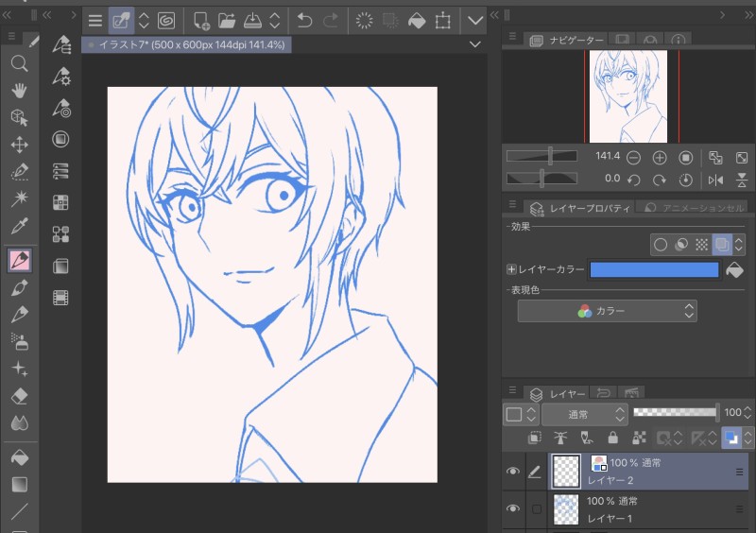Select the Operation object cube tool

coord(19,117)
